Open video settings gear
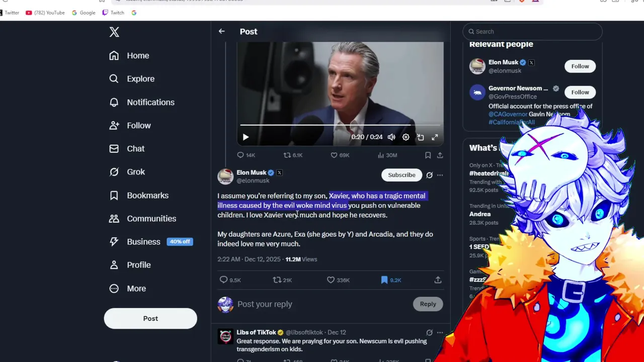This screenshot has height=362, width=644. 406,137
